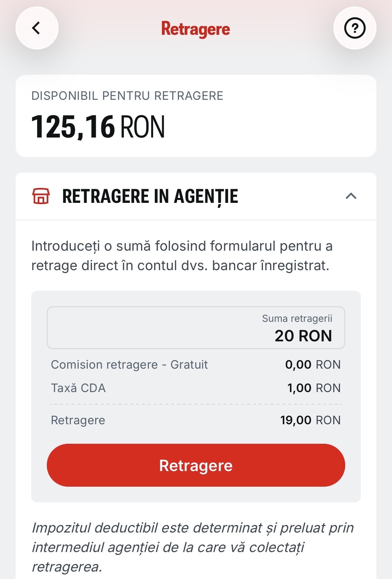Tap the Suma retragerii field label
The width and height of the screenshot is (392, 579).
tap(297, 319)
